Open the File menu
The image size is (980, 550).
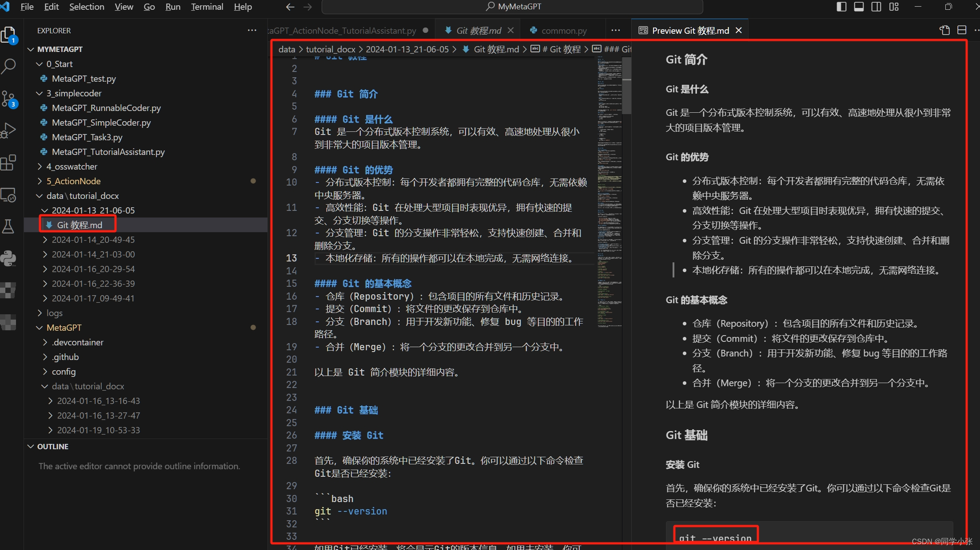click(27, 7)
